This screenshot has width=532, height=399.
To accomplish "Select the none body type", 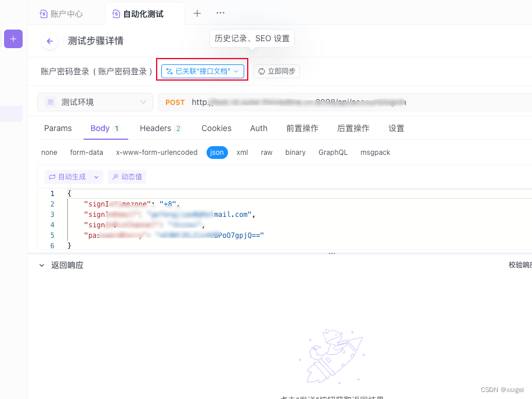I will (x=49, y=153).
